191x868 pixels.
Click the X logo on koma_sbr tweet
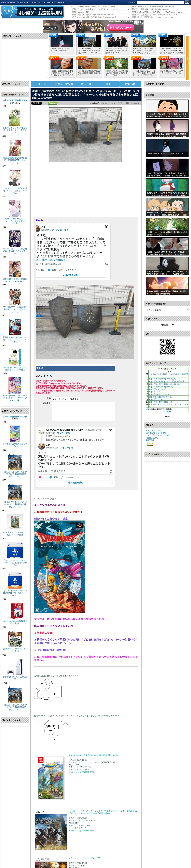pyautogui.click(x=106, y=227)
